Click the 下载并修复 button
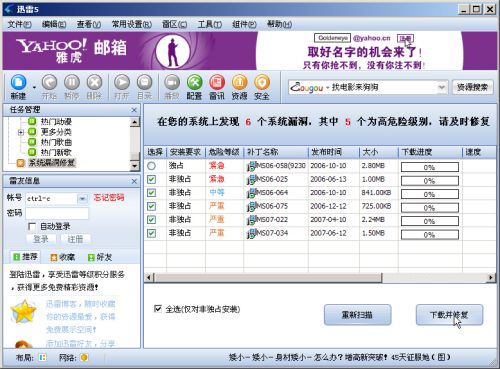This screenshot has width=500, height=369. tap(449, 315)
